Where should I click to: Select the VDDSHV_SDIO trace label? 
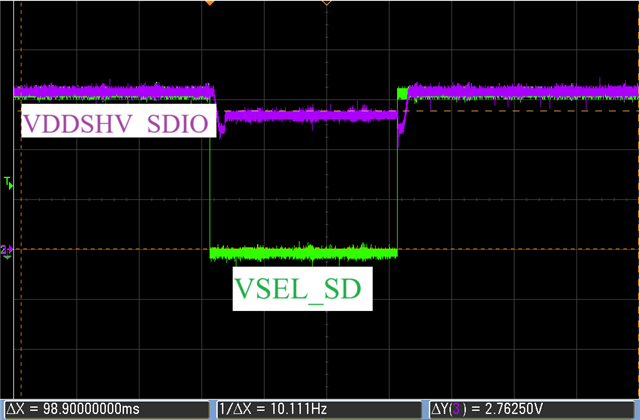(x=118, y=121)
